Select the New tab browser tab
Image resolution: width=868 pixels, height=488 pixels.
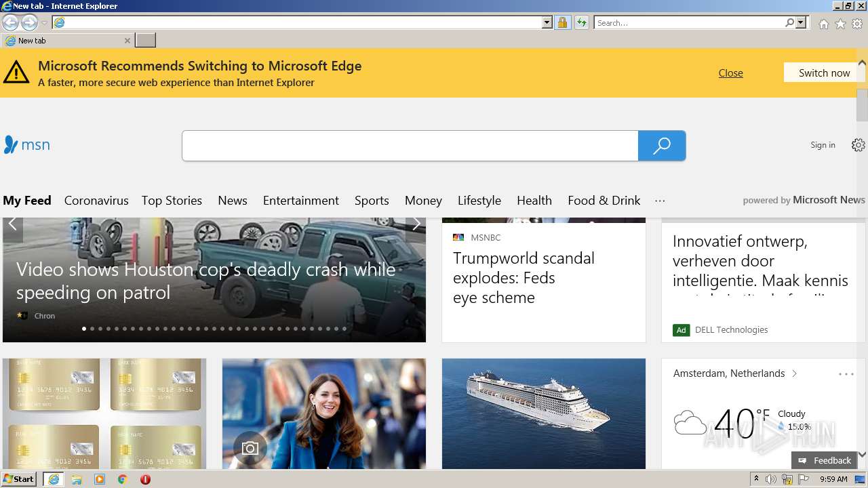[x=67, y=41]
